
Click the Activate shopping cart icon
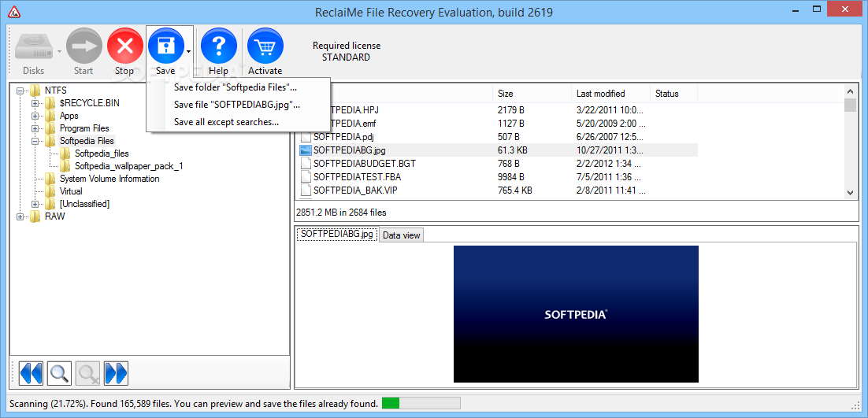point(265,46)
